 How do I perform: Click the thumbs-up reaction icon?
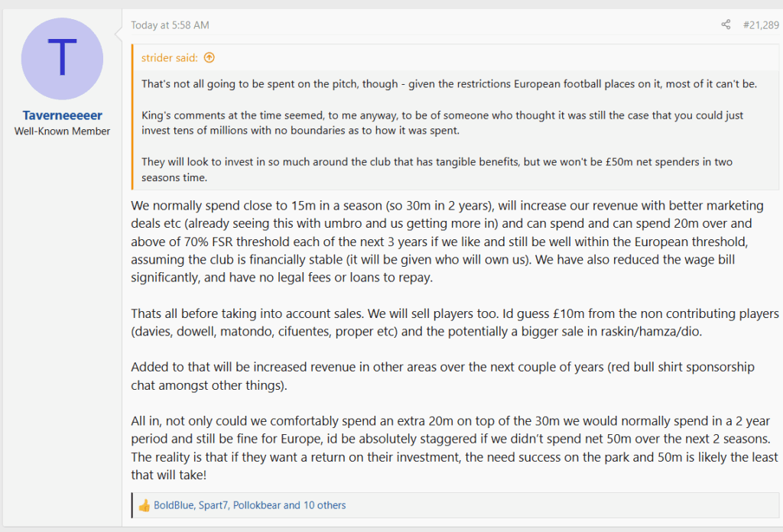coord(145,505)
